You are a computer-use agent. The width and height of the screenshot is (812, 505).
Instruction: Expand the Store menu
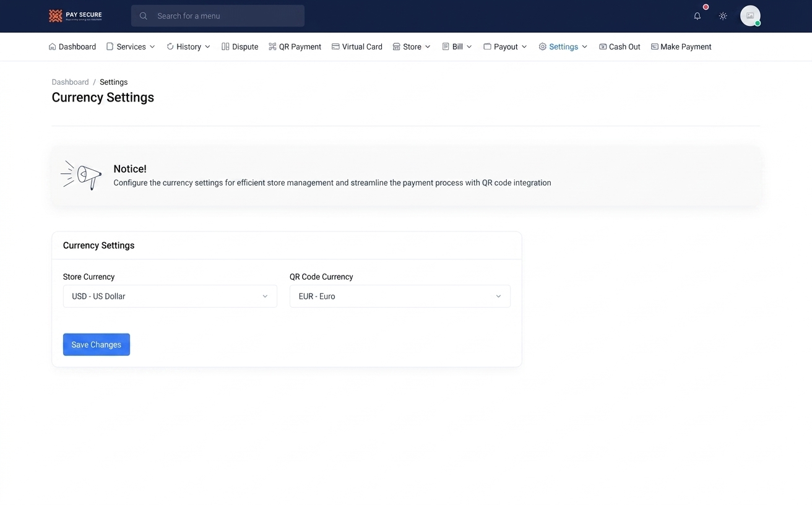412,46
